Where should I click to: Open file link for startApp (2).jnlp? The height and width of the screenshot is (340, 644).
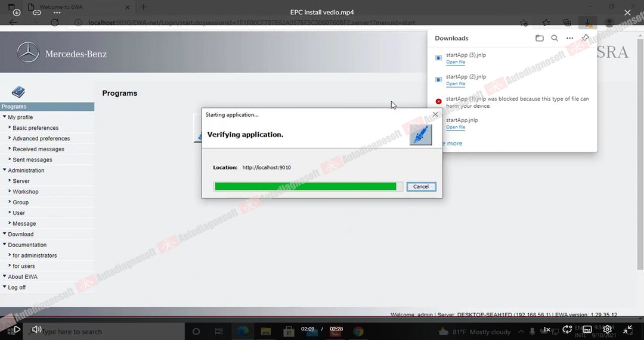pos(456,84)
